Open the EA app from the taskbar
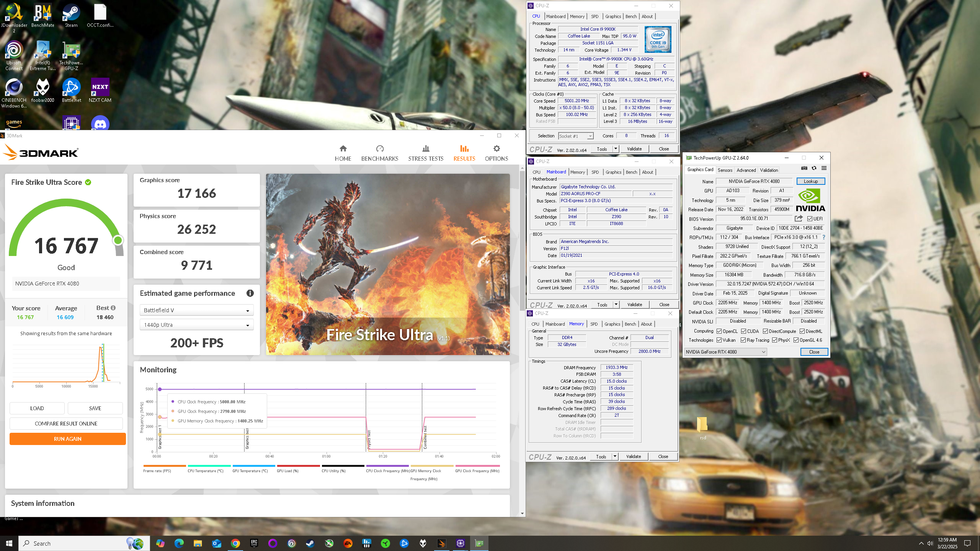This screenshot has height=551, width=980. click(348, 543)
